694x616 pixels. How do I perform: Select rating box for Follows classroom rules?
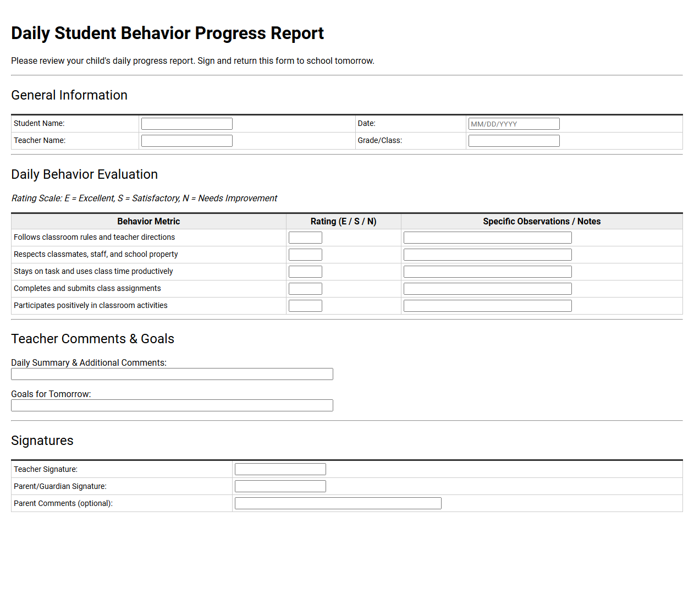coord(305,238)
